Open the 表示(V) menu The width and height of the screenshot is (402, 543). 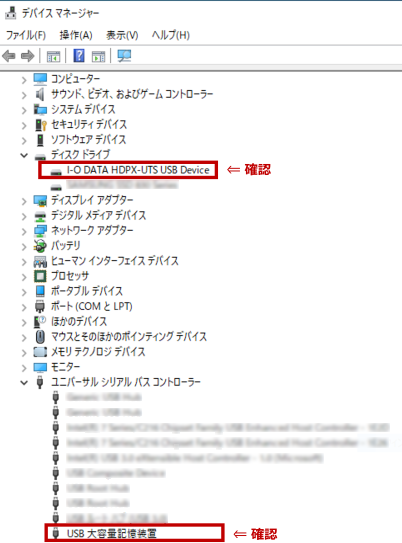pos(122,35)
